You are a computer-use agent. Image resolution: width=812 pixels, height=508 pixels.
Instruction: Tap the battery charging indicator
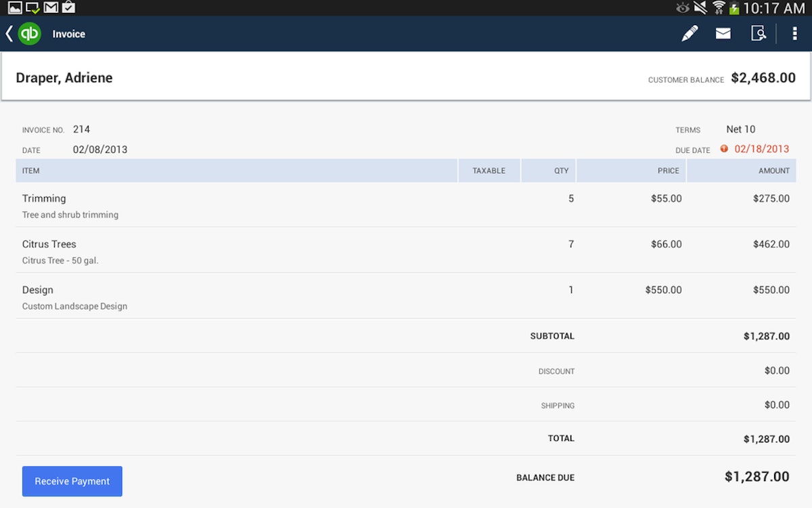click(735, 8)
